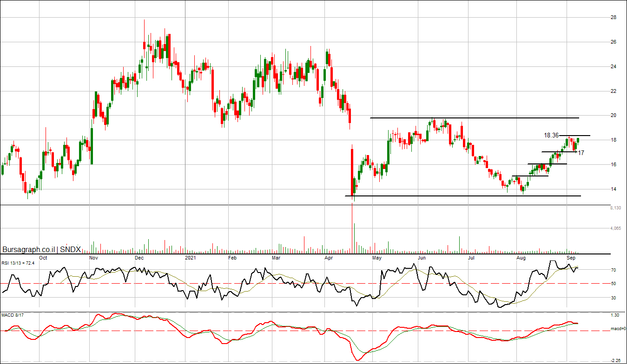Screen dimensions: 627x364
Task: Click the RSI 30 oversold level label
Action: point(614,298)
